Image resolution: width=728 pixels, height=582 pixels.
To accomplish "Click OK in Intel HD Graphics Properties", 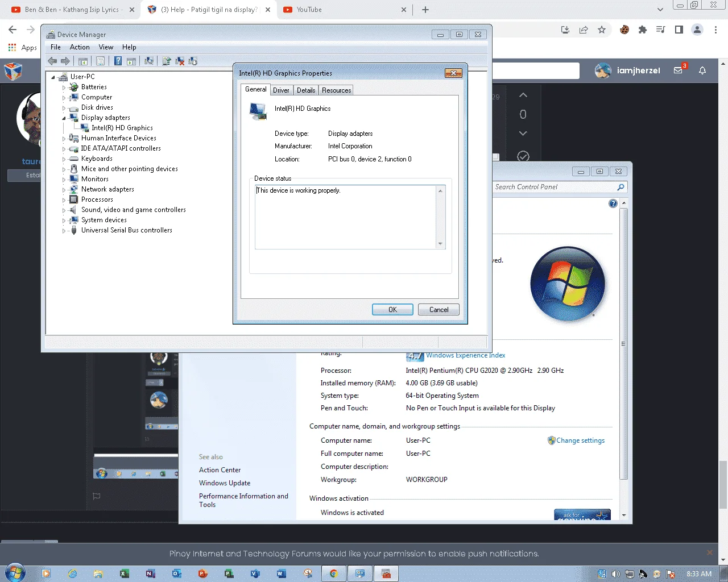I will [x=392, y=310].
